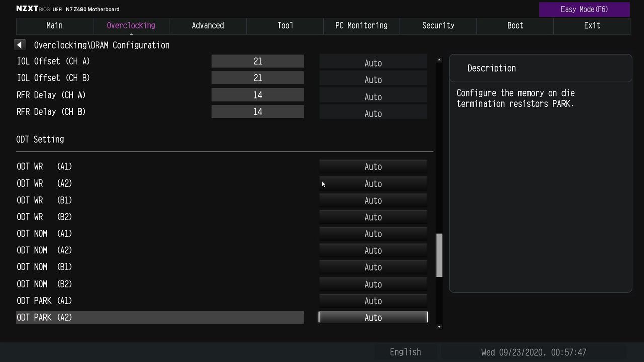The height and width of the screenshot is (362, 644).
Task: Open the Advanced tab
Action: (208, 26)
